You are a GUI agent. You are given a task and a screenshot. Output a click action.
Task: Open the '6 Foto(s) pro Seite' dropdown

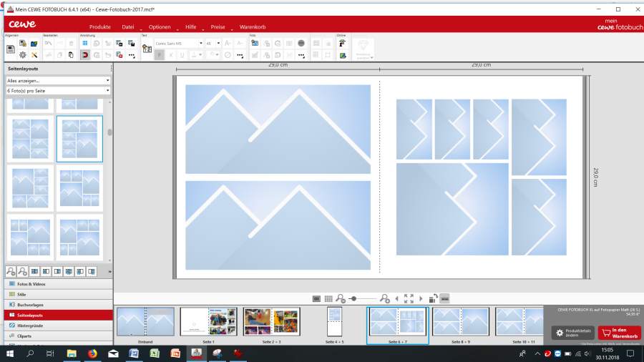click(x=58, y=90)
